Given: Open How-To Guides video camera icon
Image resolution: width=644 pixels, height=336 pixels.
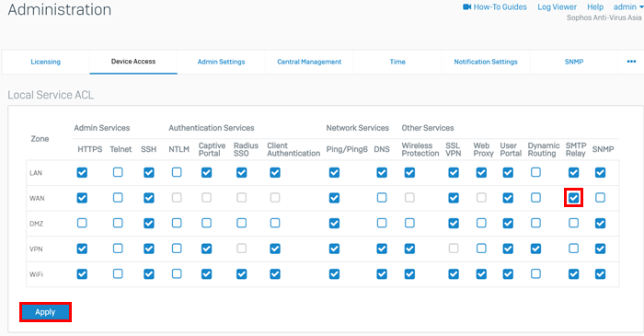Looking at the screenshot, I should (467, 7).
